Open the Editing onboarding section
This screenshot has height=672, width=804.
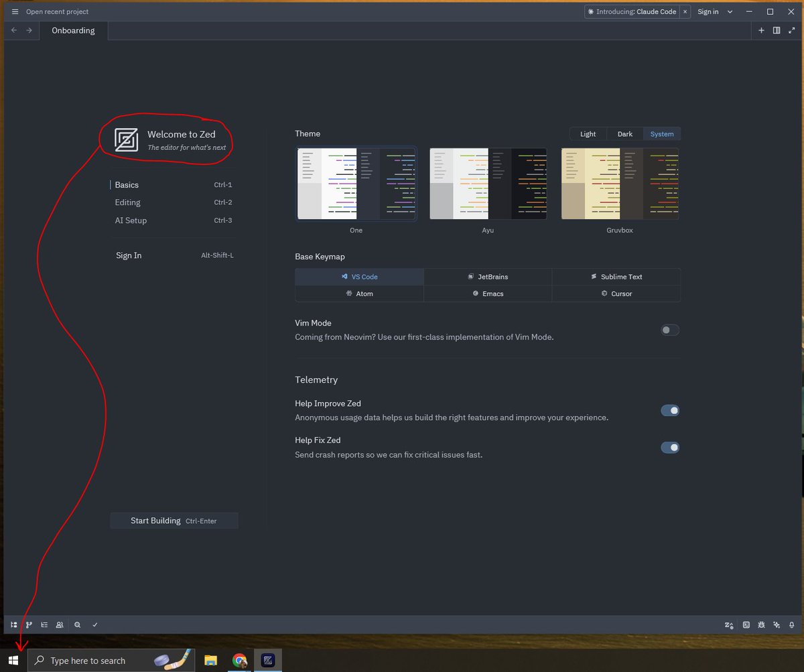coord(174,202)
